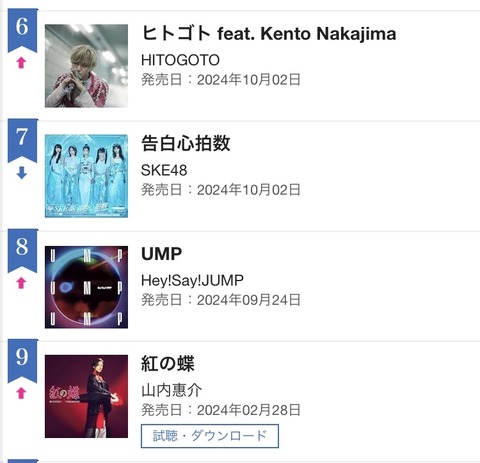Select the artist name 山内惠介
480x463 pixels.
(x=172, y=390)
